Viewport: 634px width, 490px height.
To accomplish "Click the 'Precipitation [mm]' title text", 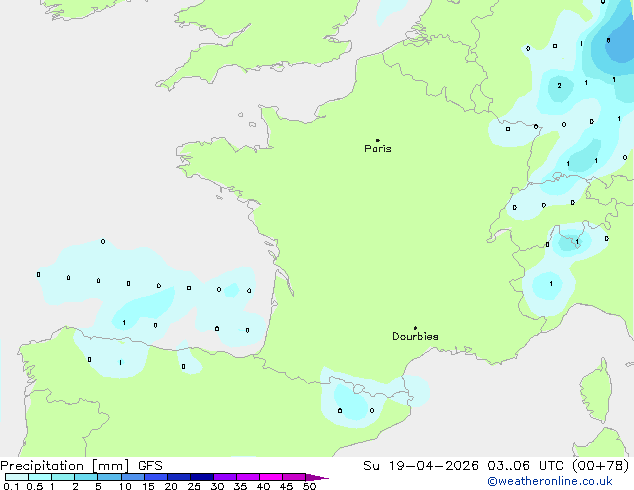I will [65, 466].
